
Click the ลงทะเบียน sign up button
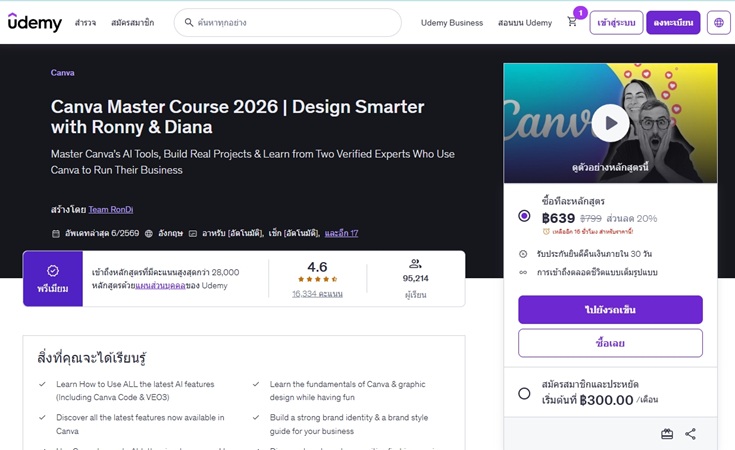673,22
